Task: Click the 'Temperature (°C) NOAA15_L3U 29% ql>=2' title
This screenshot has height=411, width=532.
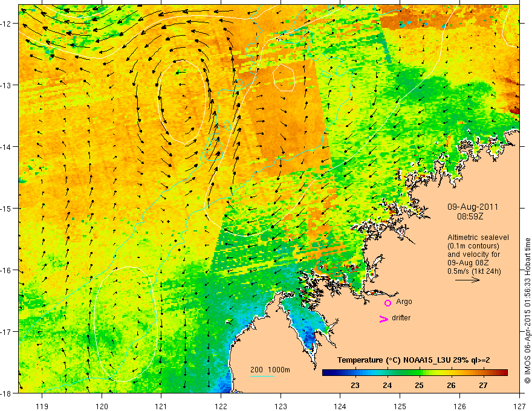Action: pyautogui.click(x=414, y=360)
